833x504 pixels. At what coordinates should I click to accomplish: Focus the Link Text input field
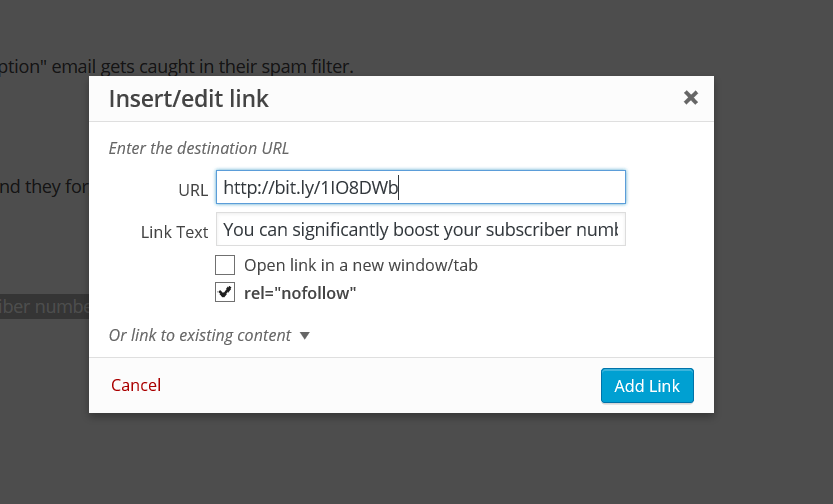pyautogui.click(x=420, y=229)
